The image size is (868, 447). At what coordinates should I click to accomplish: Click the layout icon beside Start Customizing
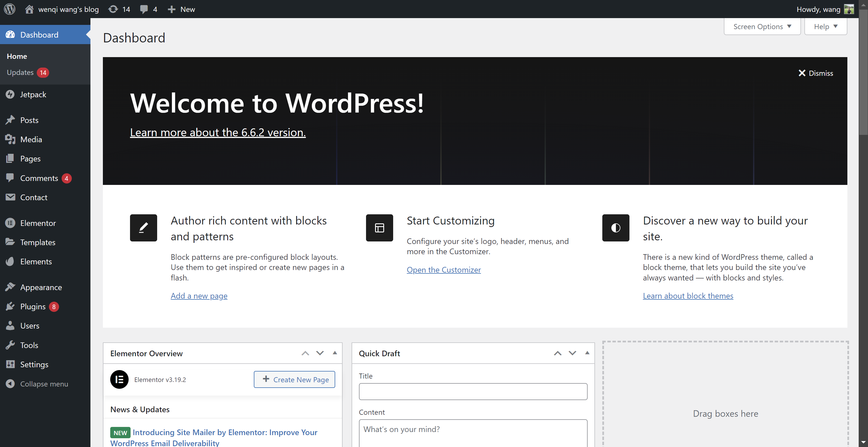click(379, 228)
